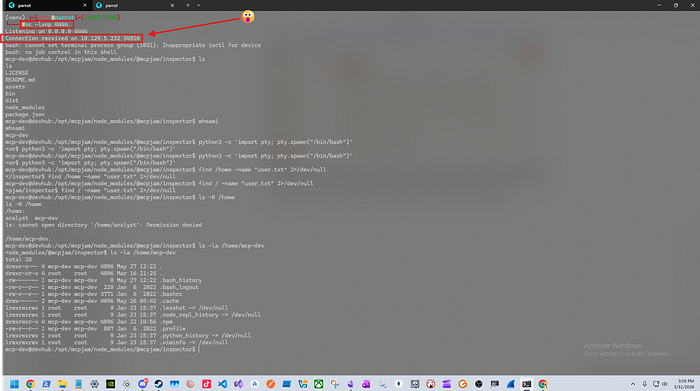Open Wireshark shark fin icon in taskbar

[511, 384]
